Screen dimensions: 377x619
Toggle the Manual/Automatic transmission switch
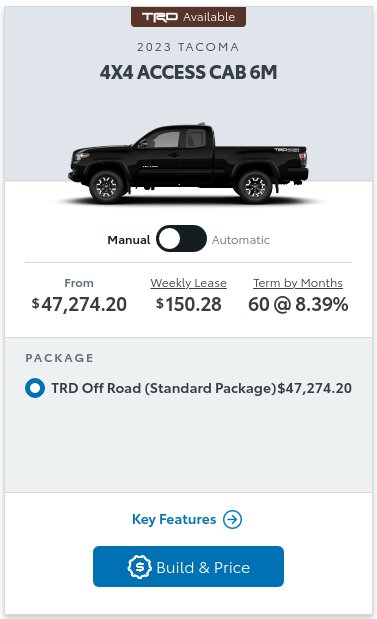181,238
